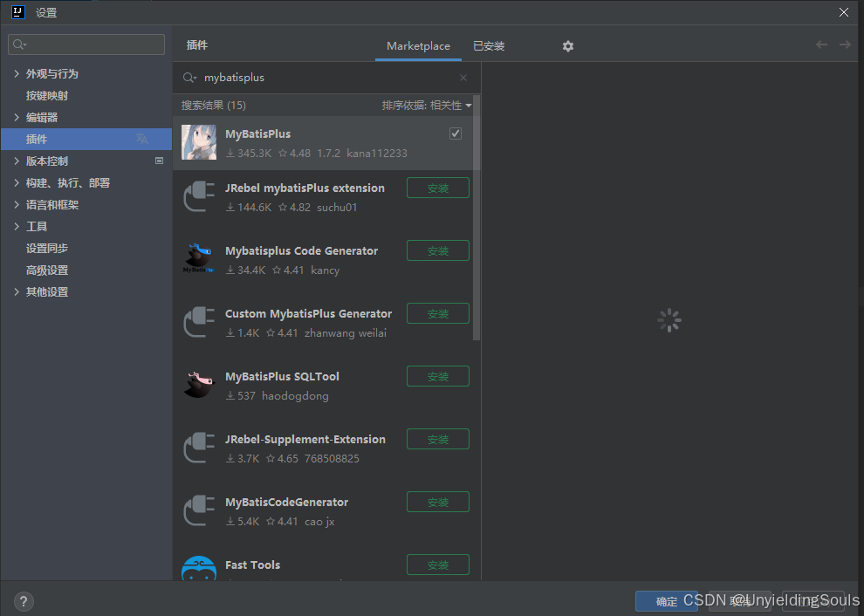Screen dimensions: 864x616
Task: Open help with the question mark
Action: click(x=24, y=601)
